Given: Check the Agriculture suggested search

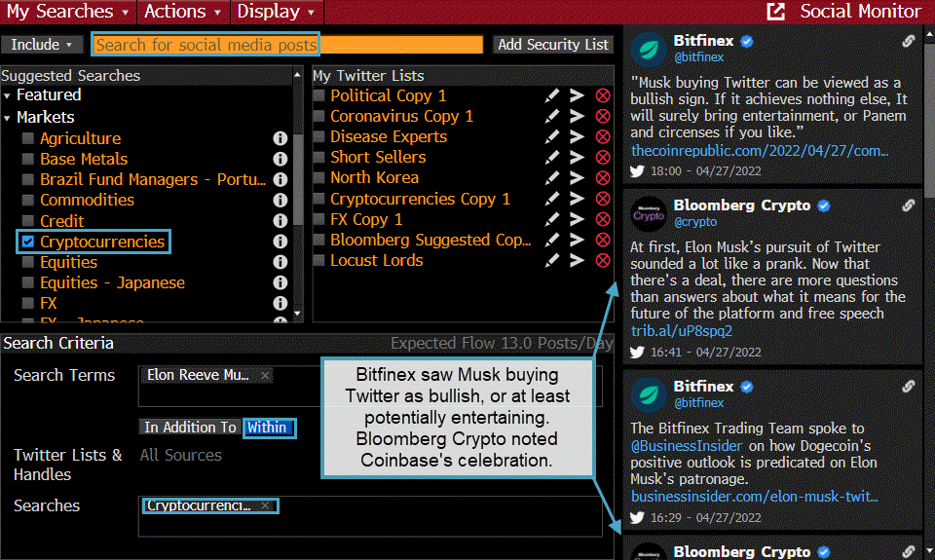Looking at the screenshot, I should coord(27,138).
